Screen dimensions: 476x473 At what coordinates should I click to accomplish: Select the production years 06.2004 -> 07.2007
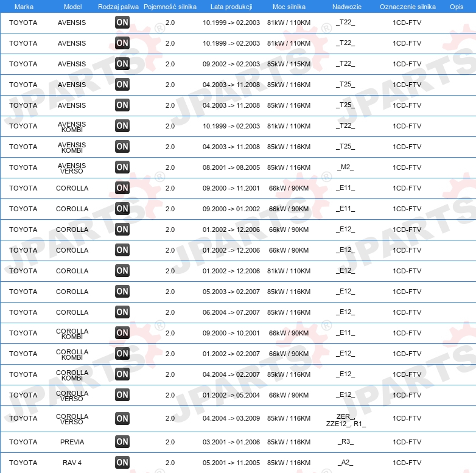(231, 312)
